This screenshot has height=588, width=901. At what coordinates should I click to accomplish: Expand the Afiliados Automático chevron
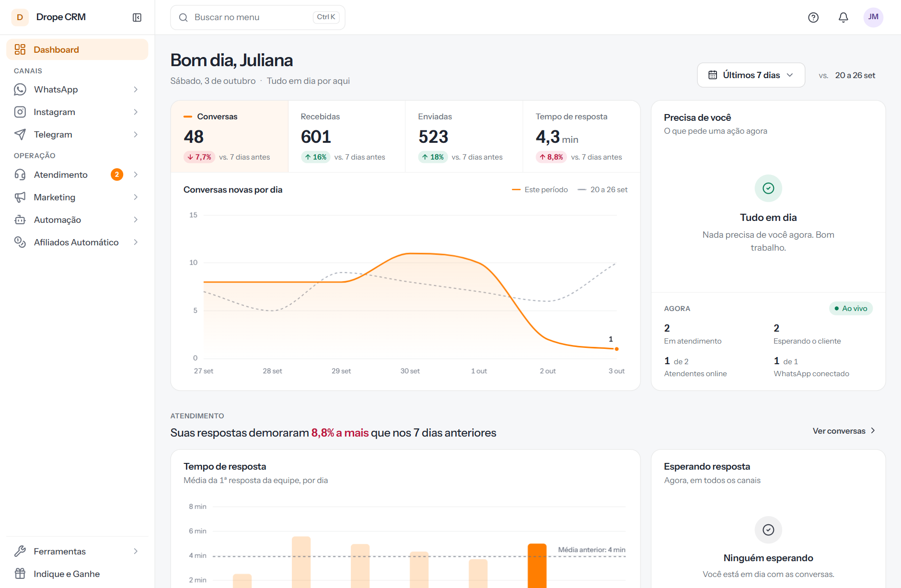coord(136,242)
